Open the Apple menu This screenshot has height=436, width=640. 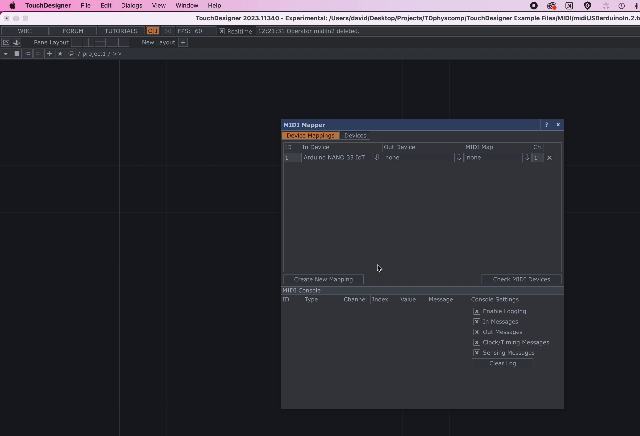point(12,5)
